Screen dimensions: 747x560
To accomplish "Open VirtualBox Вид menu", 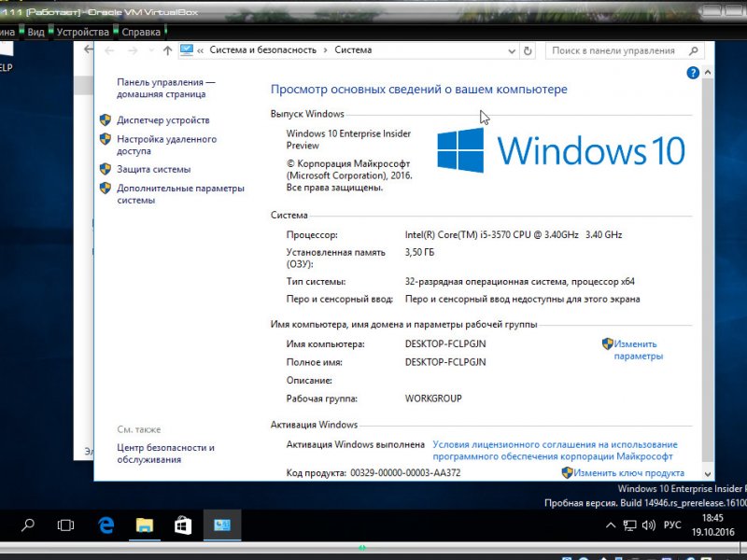I will (x=35, y=32).
